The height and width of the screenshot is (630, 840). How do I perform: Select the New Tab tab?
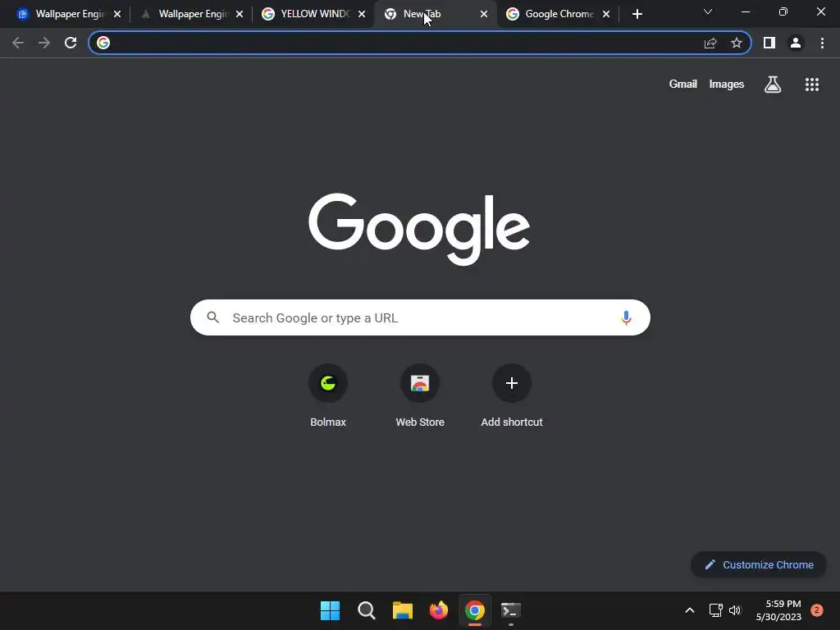tap(434, 14)
